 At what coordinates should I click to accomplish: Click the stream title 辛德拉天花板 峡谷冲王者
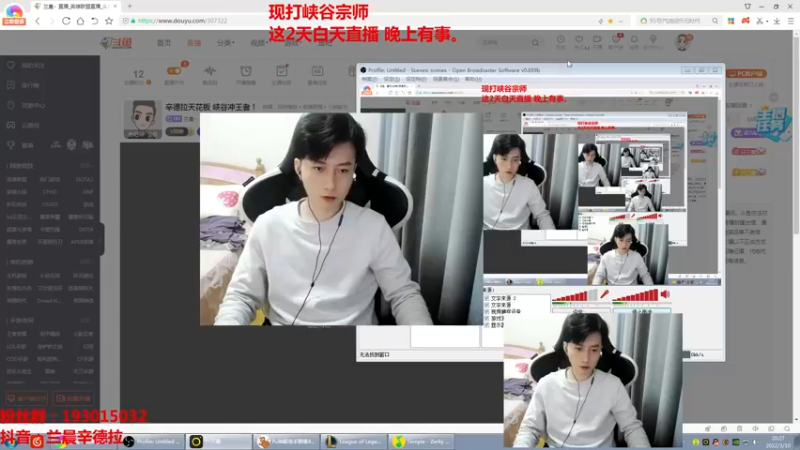(210, 107)
